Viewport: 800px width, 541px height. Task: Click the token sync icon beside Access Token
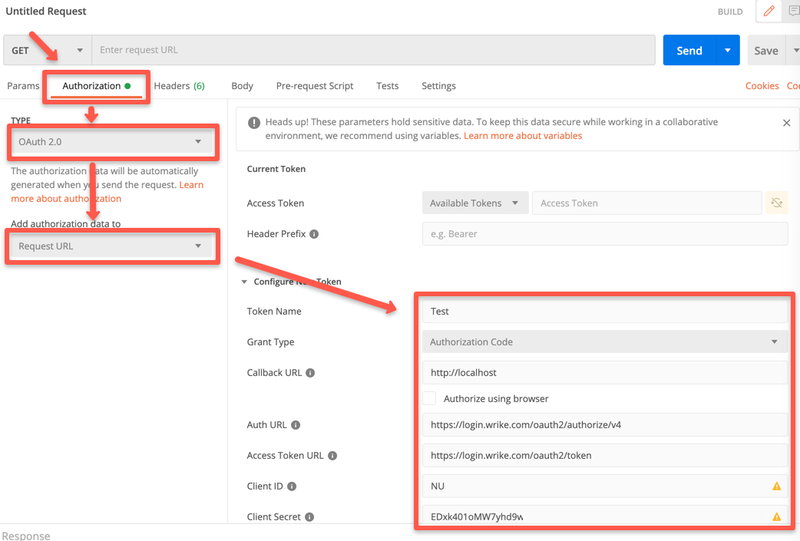click(775, 203)
